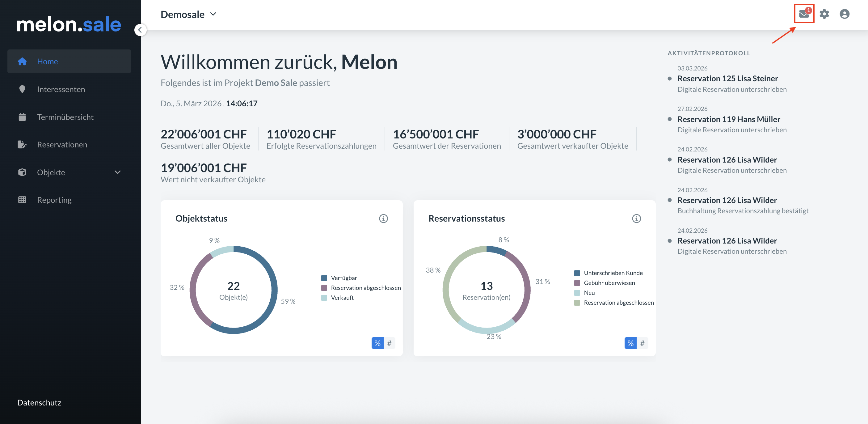Viewport: 868px width, 424px height.
Task: Open the Datenschutz link
Action: pos(39,402)
